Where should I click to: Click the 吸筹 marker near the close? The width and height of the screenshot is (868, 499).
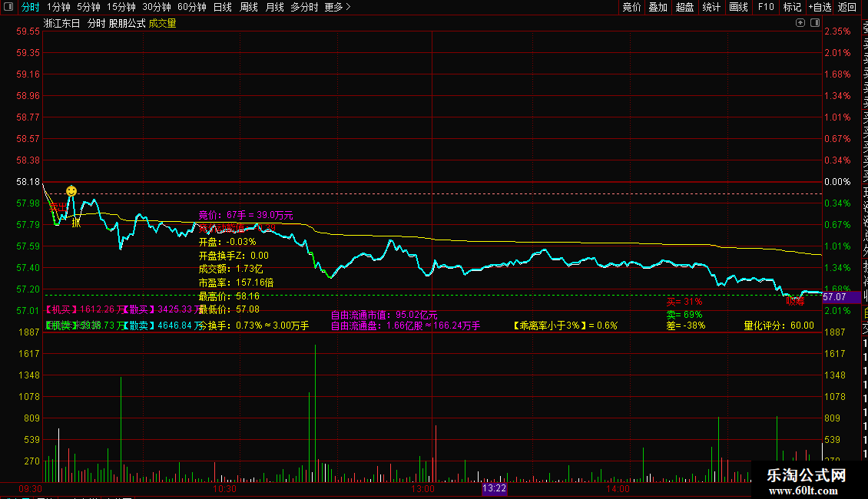tap(796, 302)
